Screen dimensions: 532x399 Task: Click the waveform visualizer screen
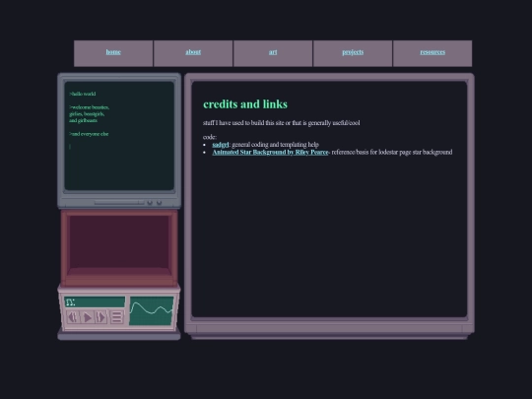click(x=152, y=310)
